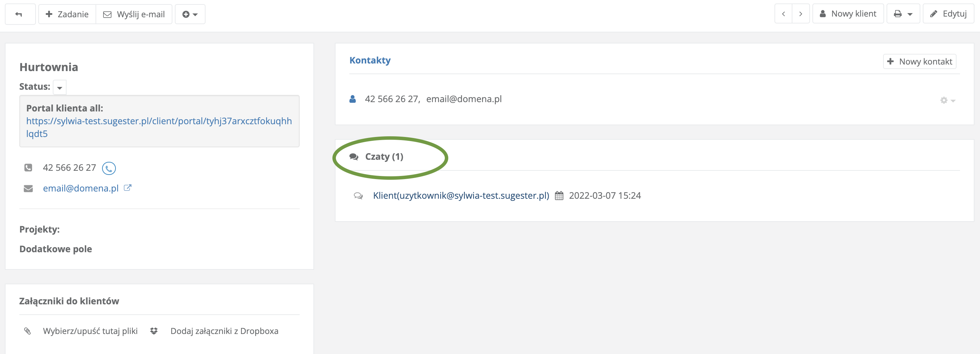Open external link icon next to email
The height and width of the screenshot is (354, 980).
128,188
